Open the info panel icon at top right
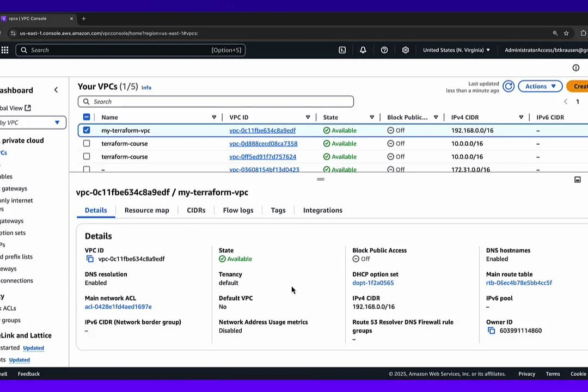The height and width of the screenshot is (392, 588). [x=576, y=68]
